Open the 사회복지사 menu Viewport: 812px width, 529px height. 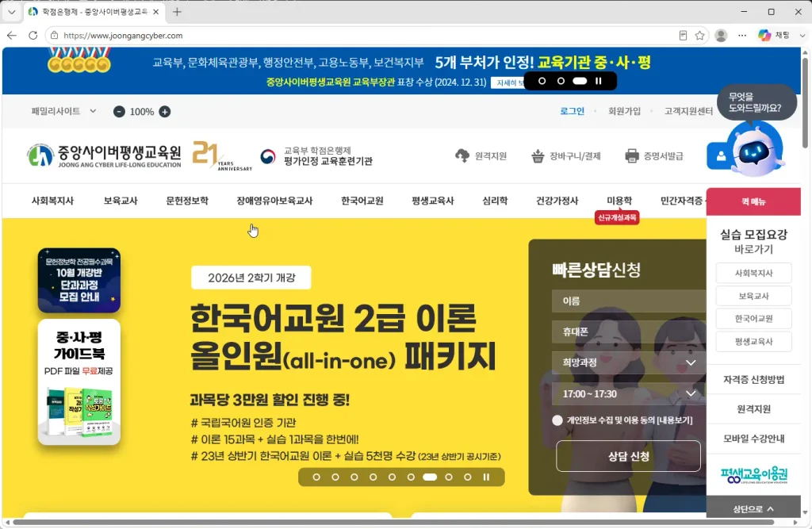(52, 201)
